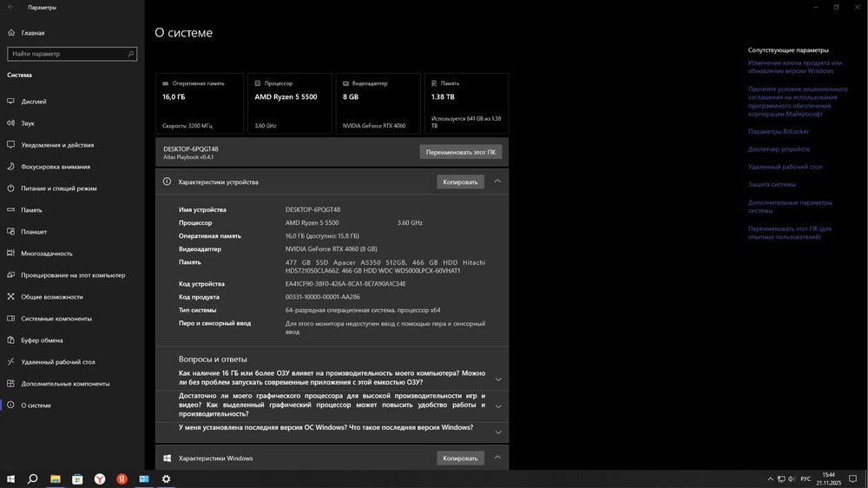Open the notification center icon in the tray
Viewport: 868px width, 488px height.
coord(853,479)
